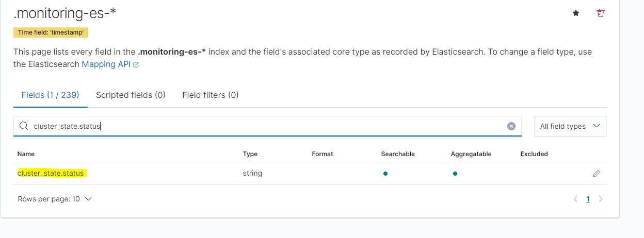Click the search magnifier icon
The width and height of the screenshot is (644, 238).
23,126
